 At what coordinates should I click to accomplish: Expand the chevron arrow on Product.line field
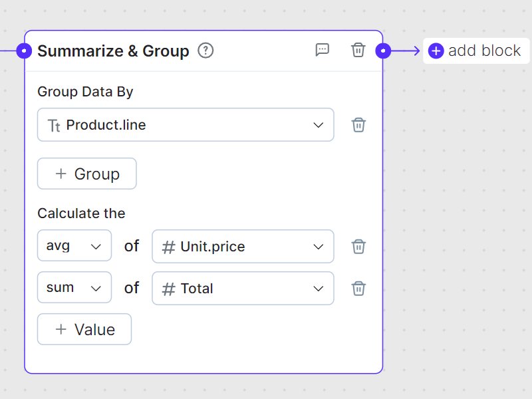[318, 125]
